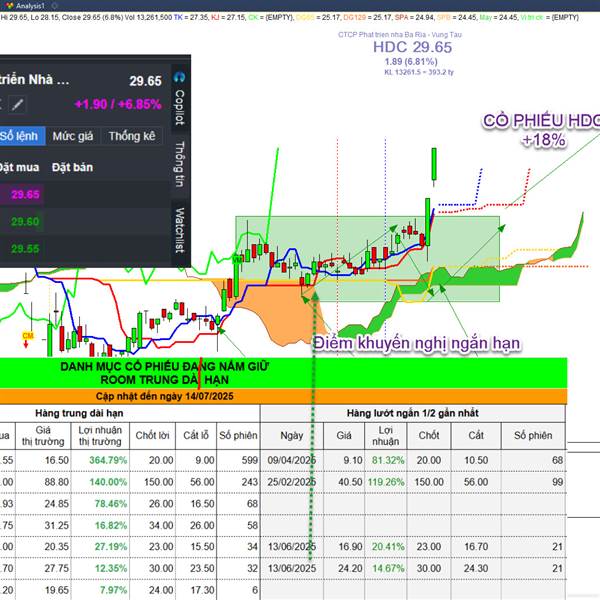Click the Chốt lời column header

pos(152,435)
